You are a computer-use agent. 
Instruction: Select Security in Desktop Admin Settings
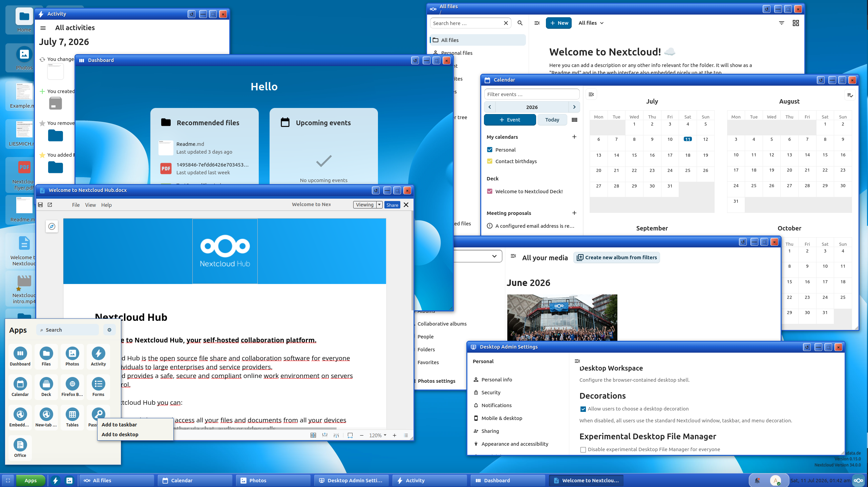point(491,392)
